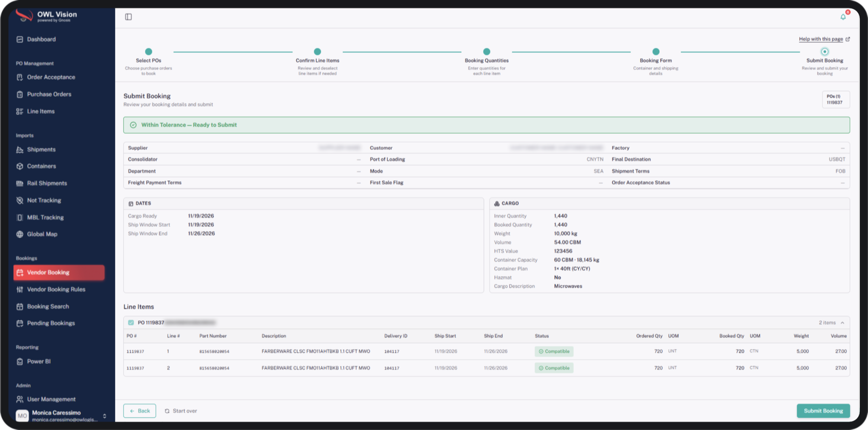Click the OWL Vision logo
The image size is (868, 430).
point(47,16)
